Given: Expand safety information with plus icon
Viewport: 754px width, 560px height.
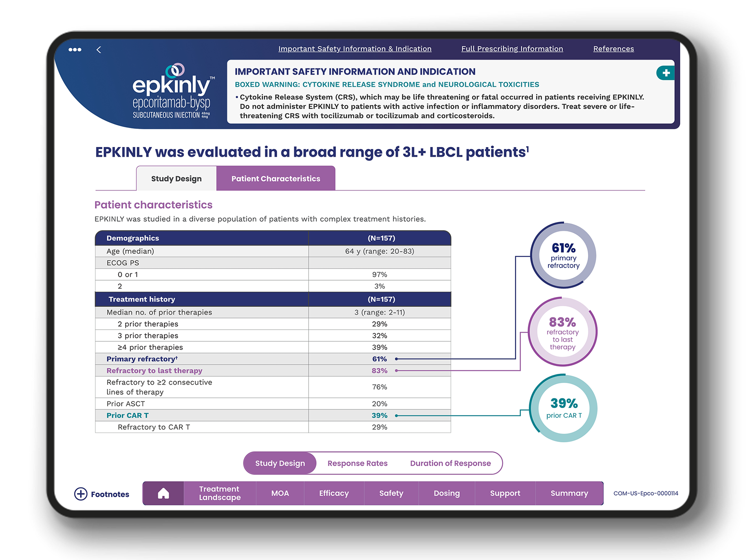Looking at the screenshot, I should tap(666, 73).
